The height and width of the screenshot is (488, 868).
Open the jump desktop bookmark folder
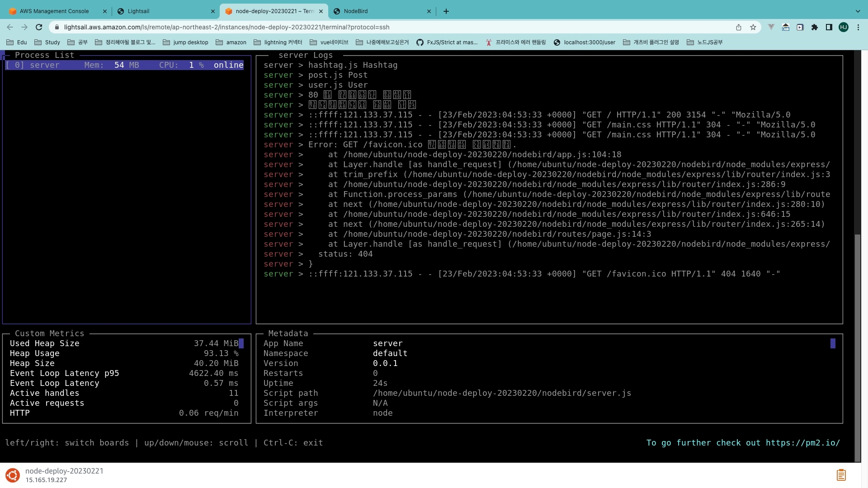[185, 42]
